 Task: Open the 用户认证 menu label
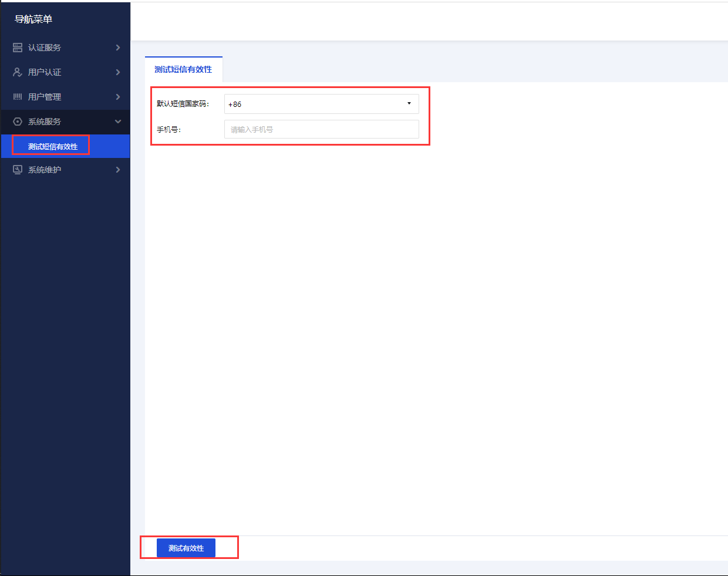point(45,72)
